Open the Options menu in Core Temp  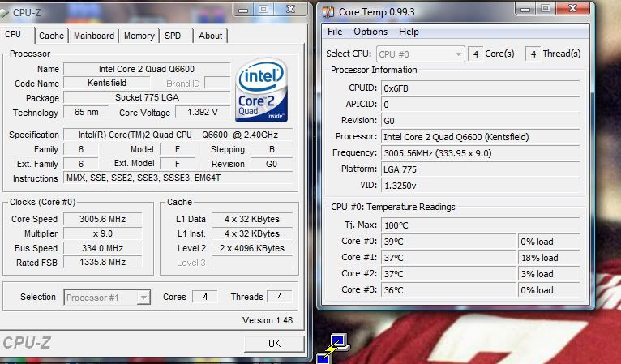370,32
